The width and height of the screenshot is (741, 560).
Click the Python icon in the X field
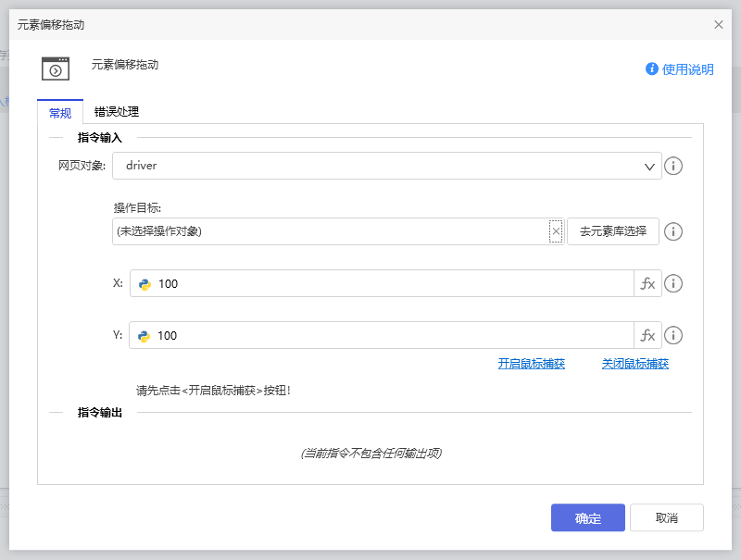(x=145, y=283)
